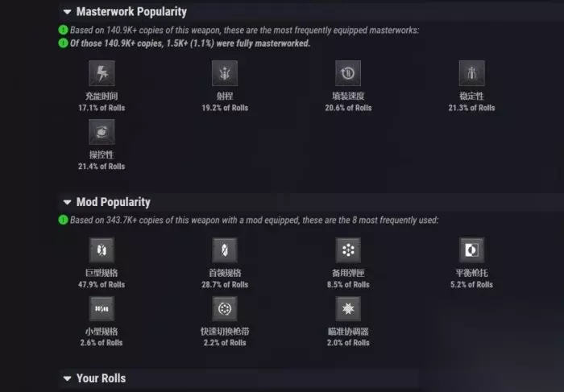The image size is (564, 392).
Task: Click the 填装速度 masterwork icon
Action: pyautogui.click(x=348, y=74)
